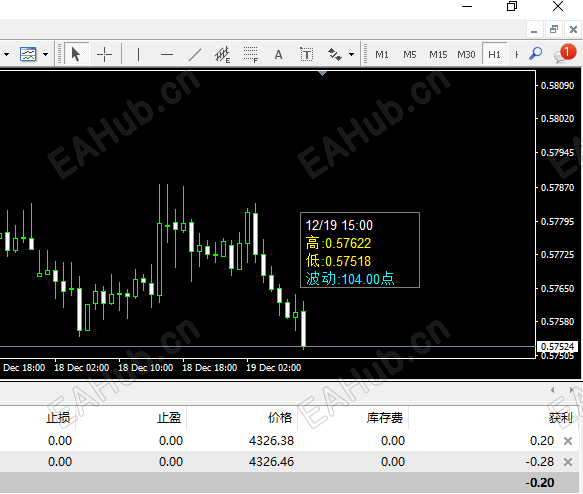Open the arrows objects dropdown

point(351,55)
